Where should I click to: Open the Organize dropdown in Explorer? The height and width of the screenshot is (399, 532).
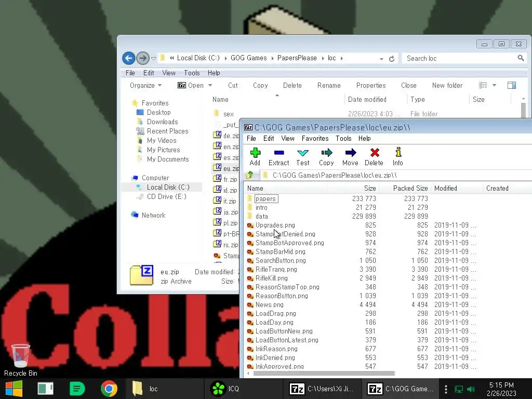145,86
